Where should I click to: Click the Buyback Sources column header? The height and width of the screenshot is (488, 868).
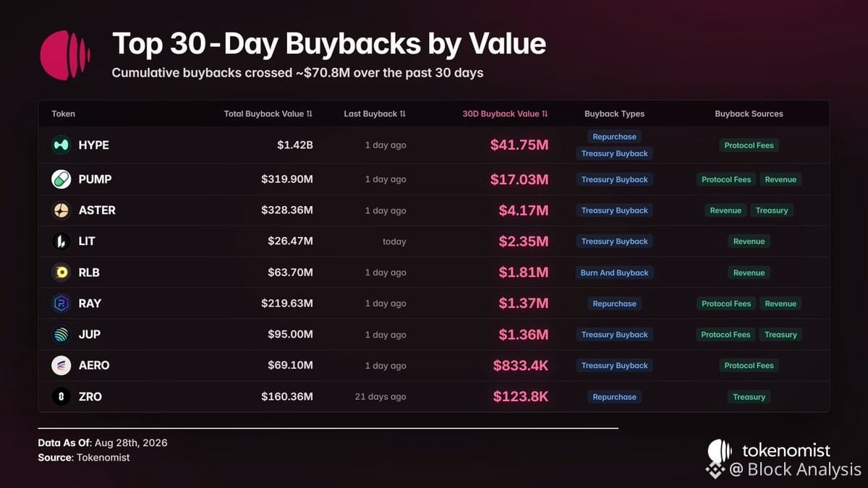click(749, 114)
